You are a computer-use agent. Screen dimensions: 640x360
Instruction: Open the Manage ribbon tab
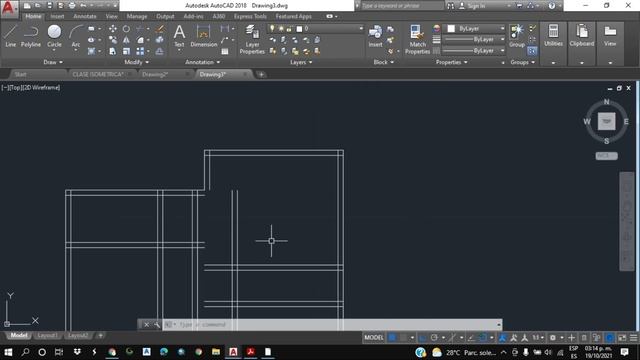[x=136, y=16]
